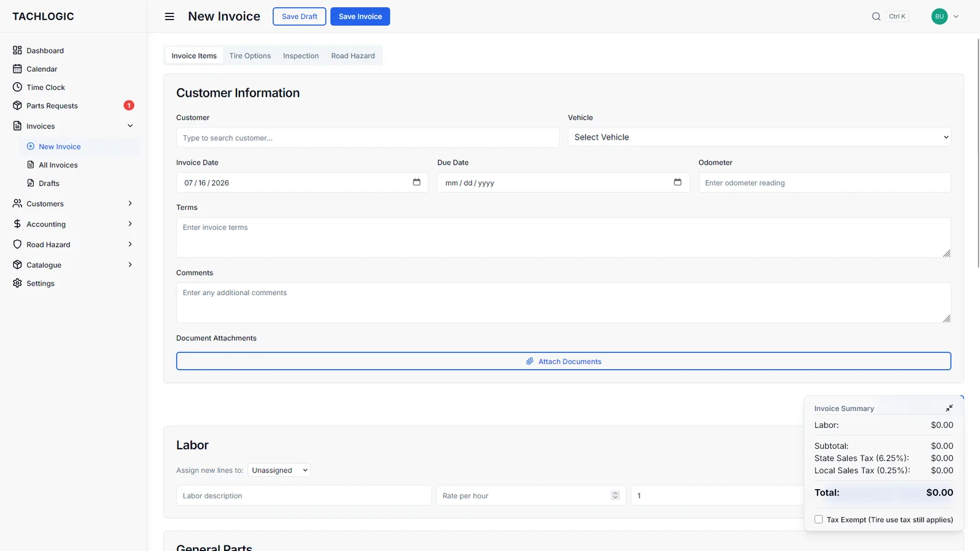Click the Attach Documents button
The height and width of the screenshot is (551, 980).
563,361
